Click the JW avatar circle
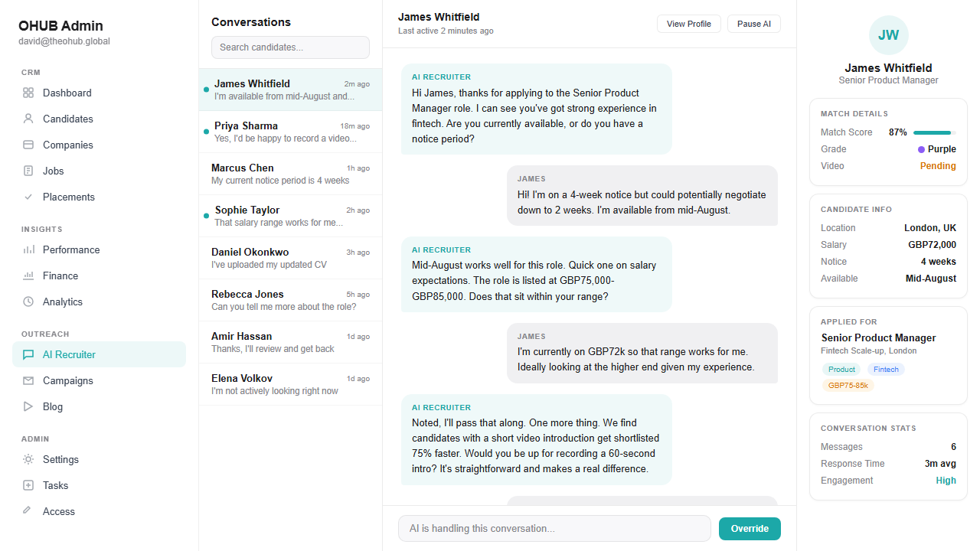Screen dimensions: 980x551 (888, 35)
